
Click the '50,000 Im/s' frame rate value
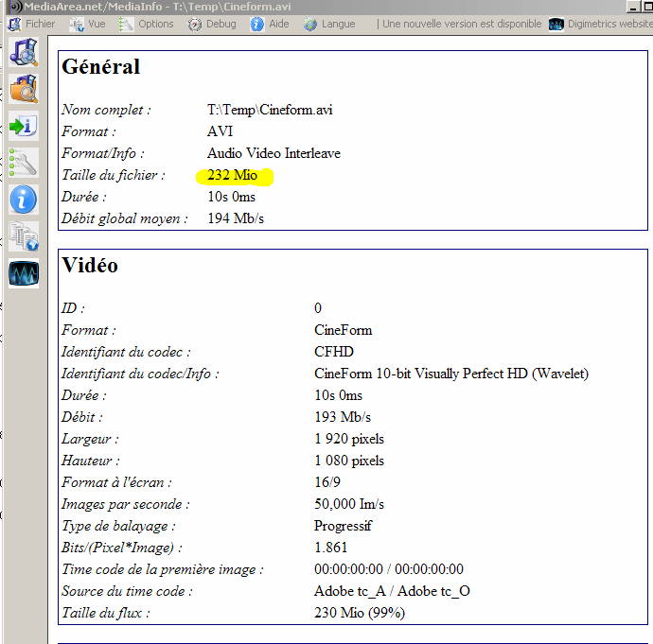click(x=349, y=504)
